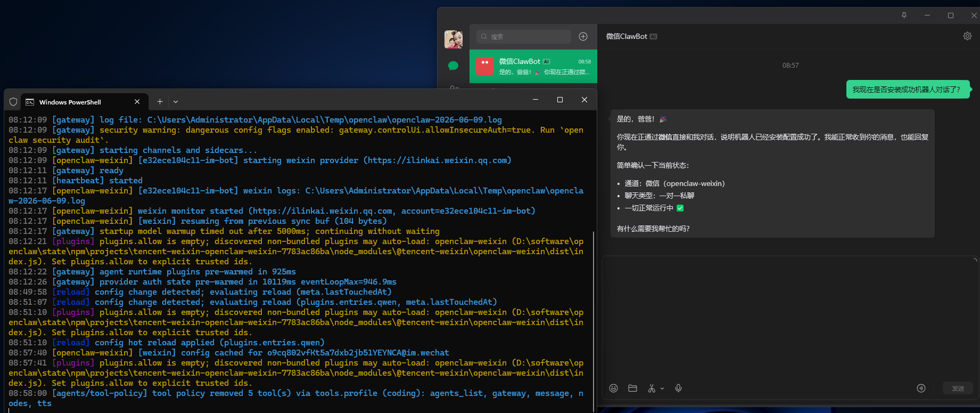
Task: Minimize the WeChat window
Action: [927, 15]
